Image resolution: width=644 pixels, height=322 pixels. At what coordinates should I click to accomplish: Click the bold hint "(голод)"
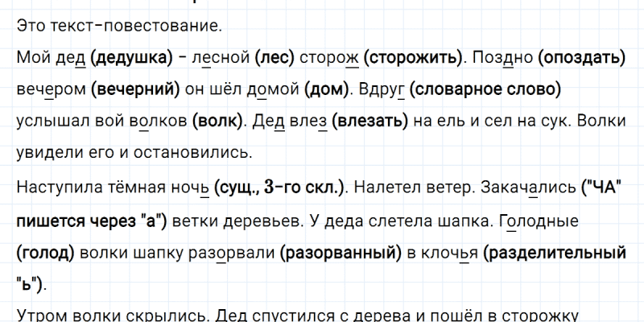point(44,251)
